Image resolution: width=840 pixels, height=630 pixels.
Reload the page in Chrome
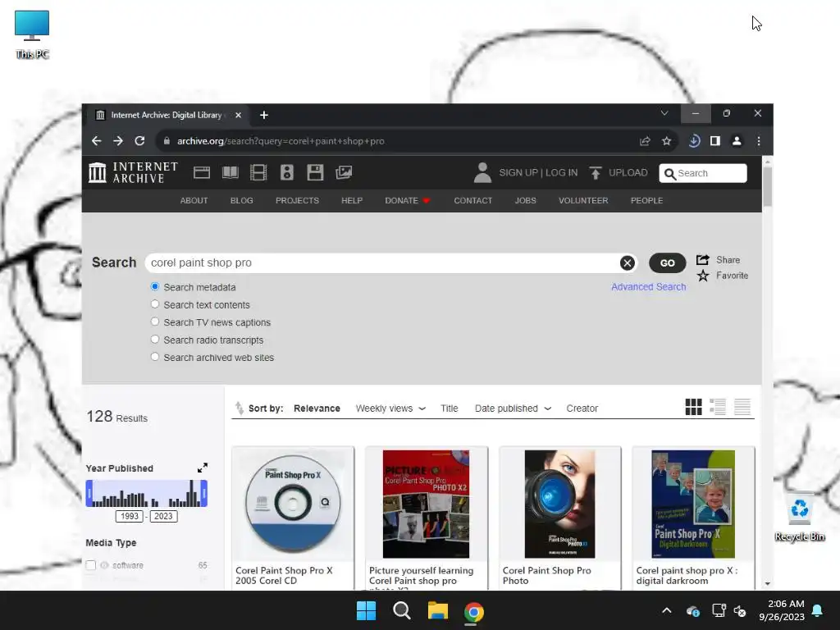tap(139, 141)
